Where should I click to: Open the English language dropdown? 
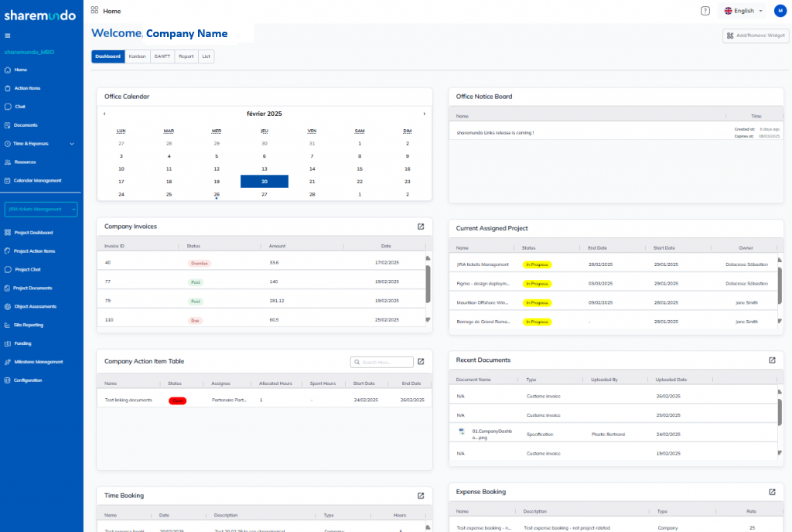tap(743, 11)
